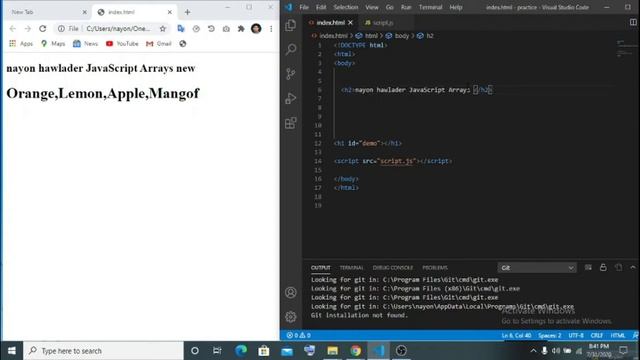Expand the Git output channel dropdown

point(537,268)
